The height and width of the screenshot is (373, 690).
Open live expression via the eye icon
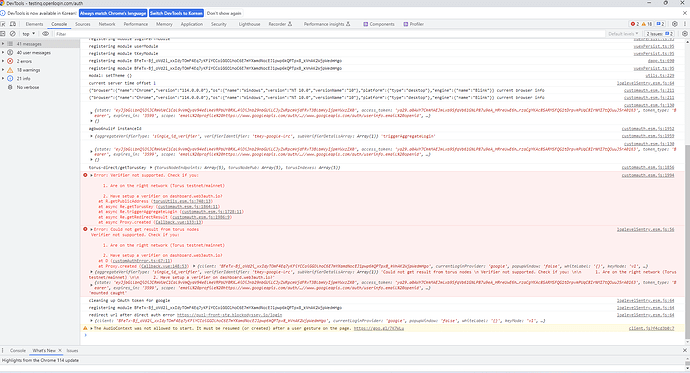[45, 34]
